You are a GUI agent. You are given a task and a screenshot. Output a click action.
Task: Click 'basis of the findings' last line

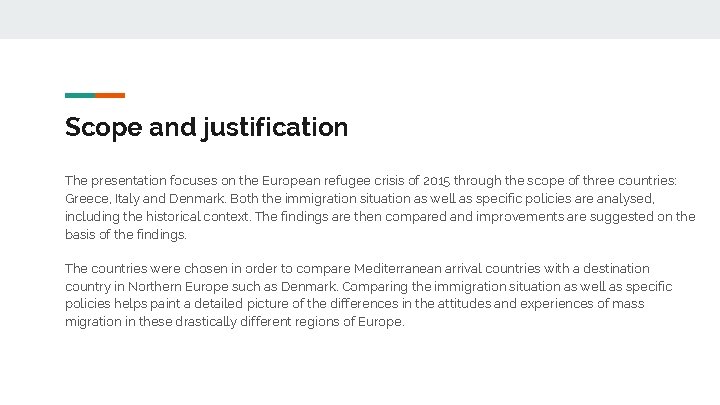tap(125, 234)
